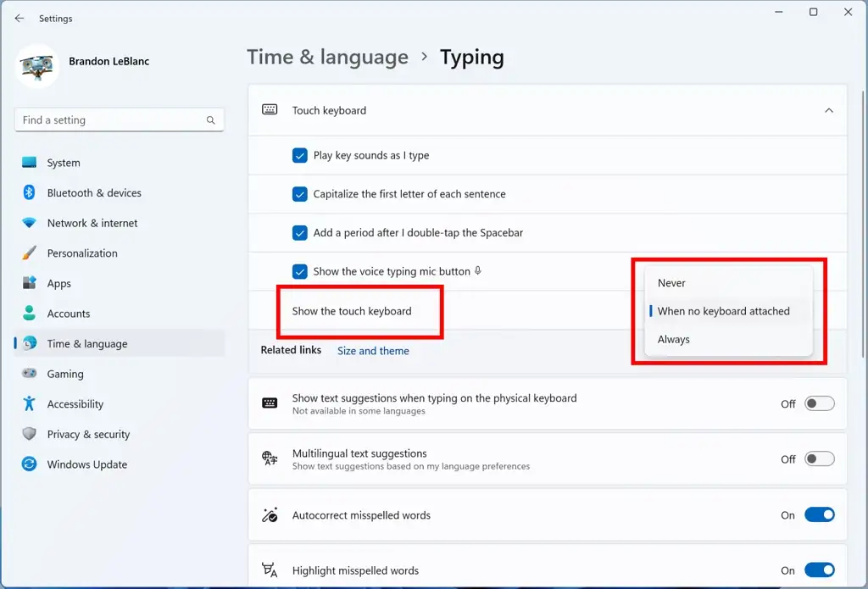Select Always in the touch keyboard dropdown
The width and height of the screenshot is (868, 589).
coord(673,339)
